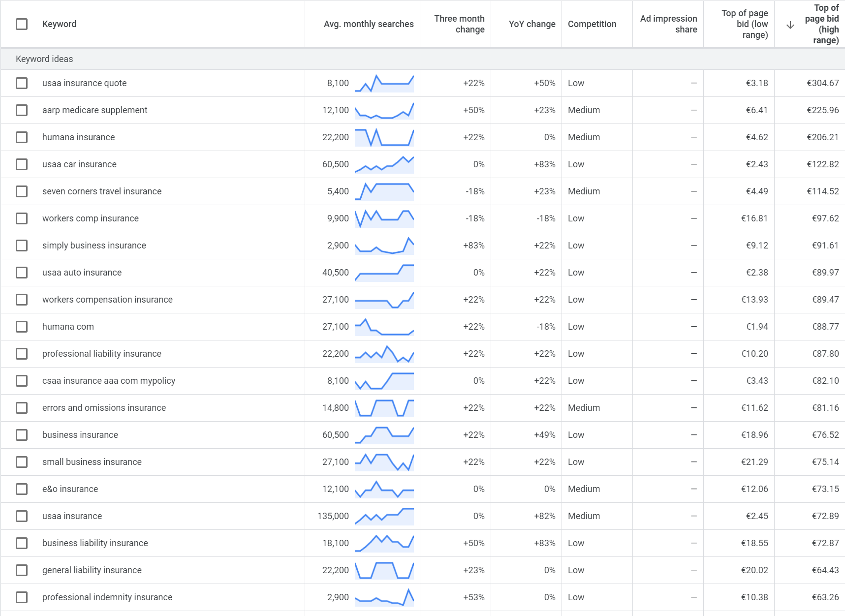Select the usaa insurance row checkbox
This screenshot has height=616, width=845.
(22, 516)
